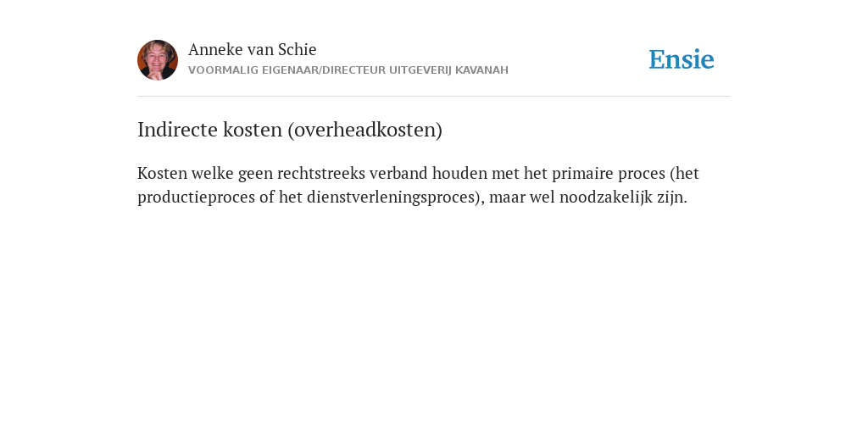Screen dimensions: 868x434
Task: Click the word verband in the definition
Action: point(398,173)
